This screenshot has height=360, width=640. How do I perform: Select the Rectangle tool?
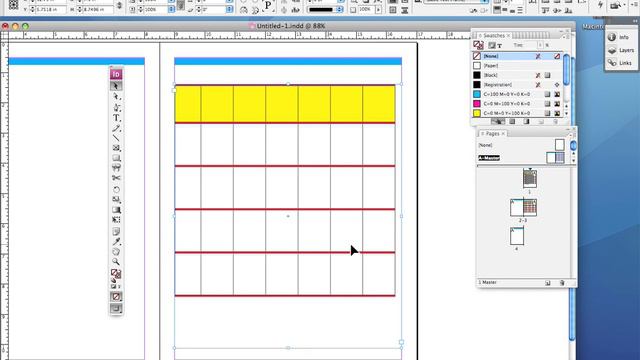point(116,158)
